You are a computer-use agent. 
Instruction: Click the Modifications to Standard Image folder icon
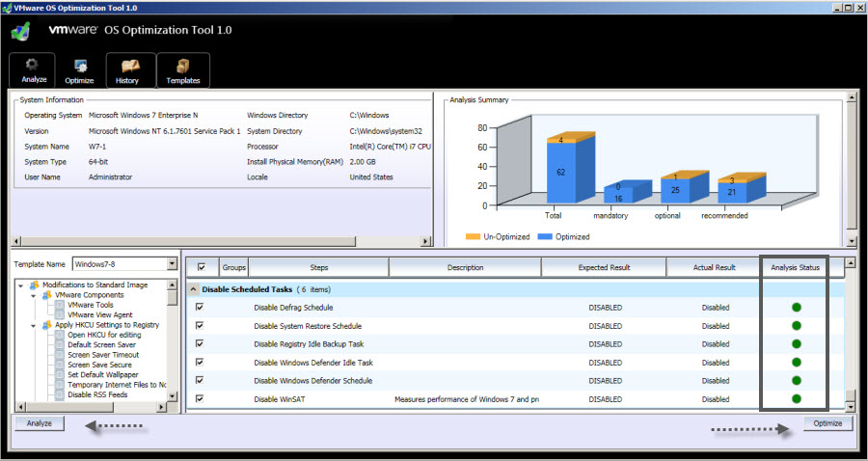pyautogui.click(x=35, y=285)
